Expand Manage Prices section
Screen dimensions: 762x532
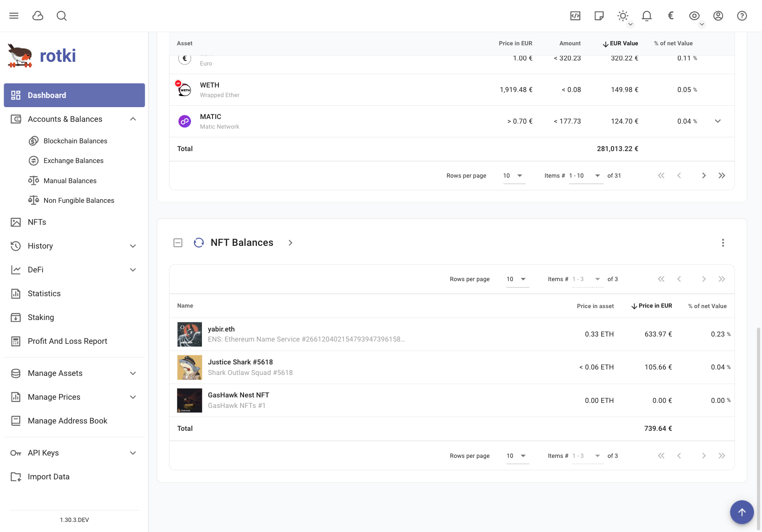click(x=74, y=397)
